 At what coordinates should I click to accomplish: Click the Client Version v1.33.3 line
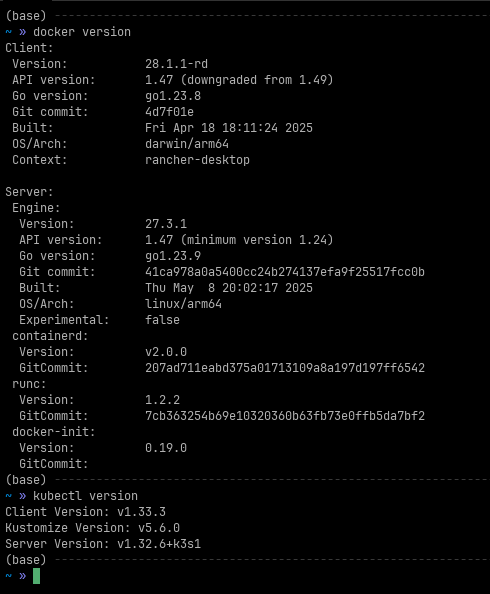click(x=86, y=512)
